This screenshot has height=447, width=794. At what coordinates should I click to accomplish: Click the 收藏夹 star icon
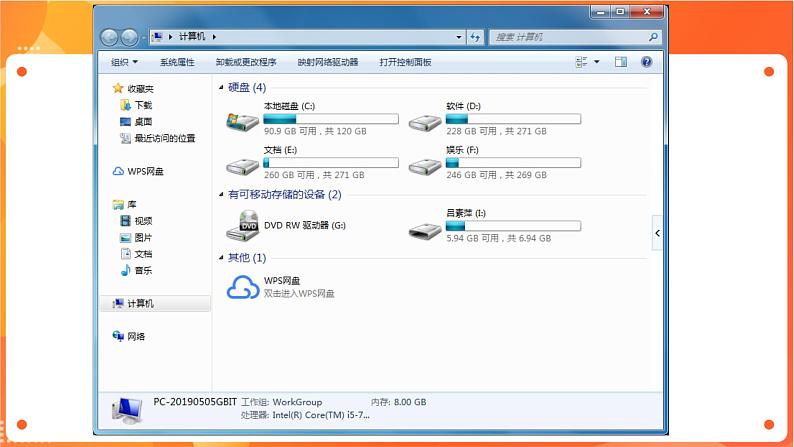pos(118,89)
